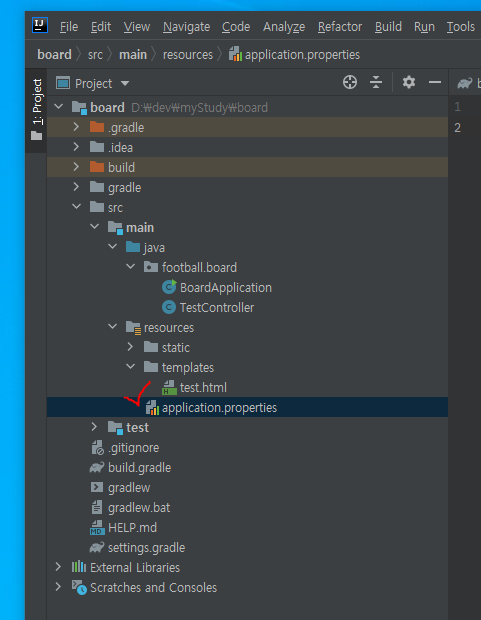
Task: Click the gradlew.bat file icon
Action: tap(97, 507)
